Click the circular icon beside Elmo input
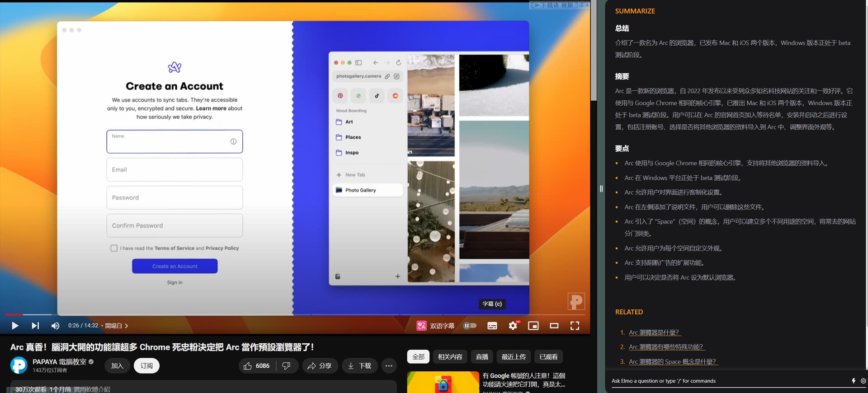The image size is (868, 393). [863, 381]
